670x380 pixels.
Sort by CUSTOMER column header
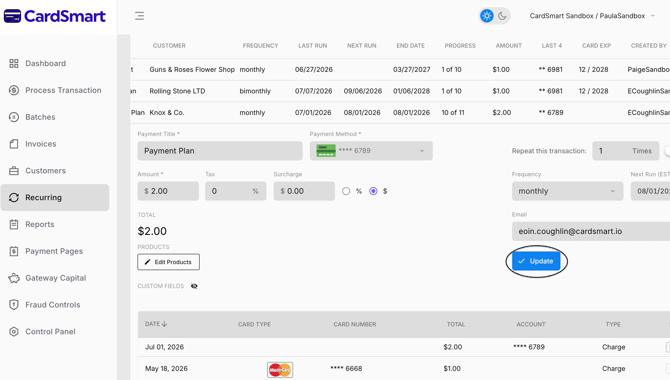pyautogui.click(x=169, y=46)
